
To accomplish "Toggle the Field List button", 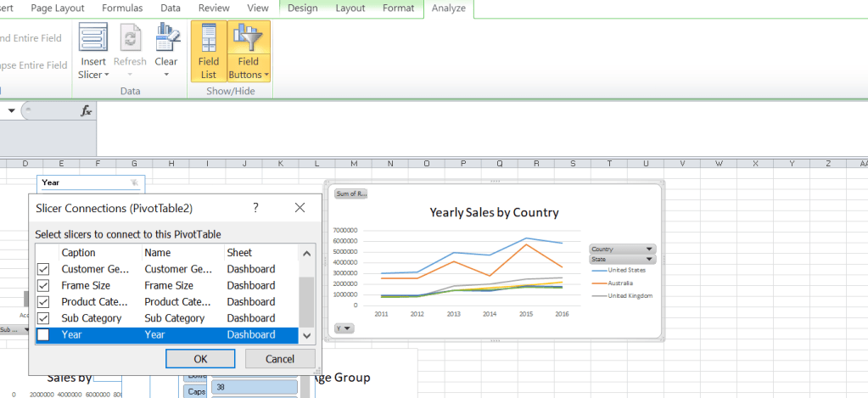I will (x=208, y=51).
